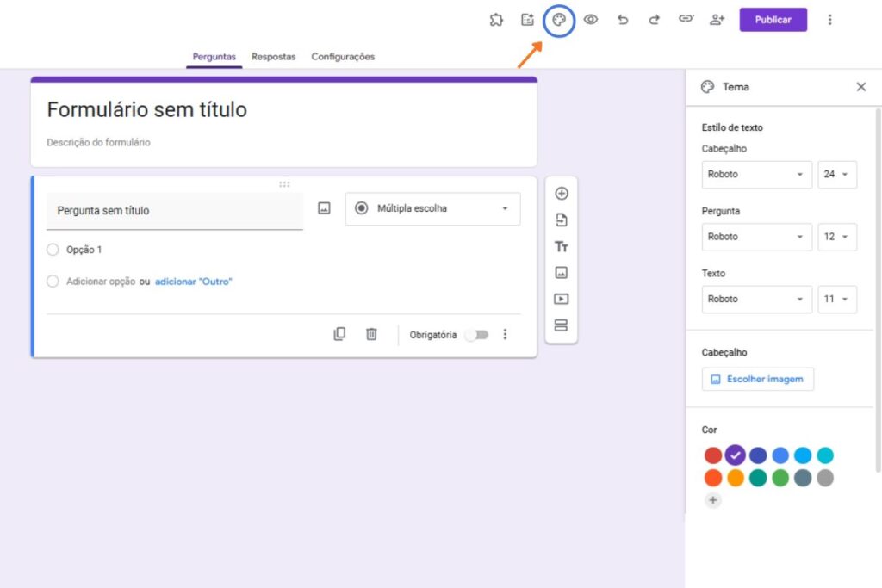The width and height of the screenshot is (882, 588).
Task: Select the Opção 1 radio button
Action: pos(53,251)
